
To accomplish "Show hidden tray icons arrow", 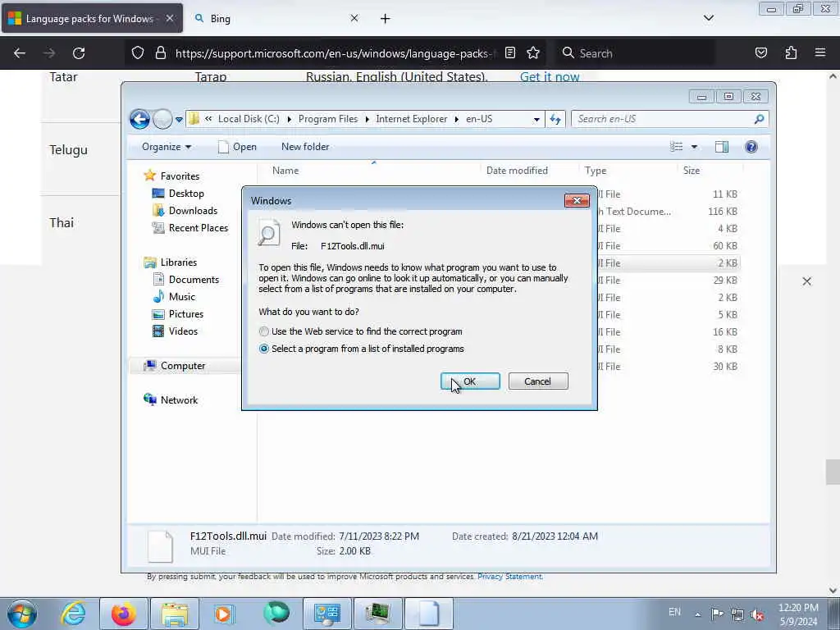I will click(697, 614).
